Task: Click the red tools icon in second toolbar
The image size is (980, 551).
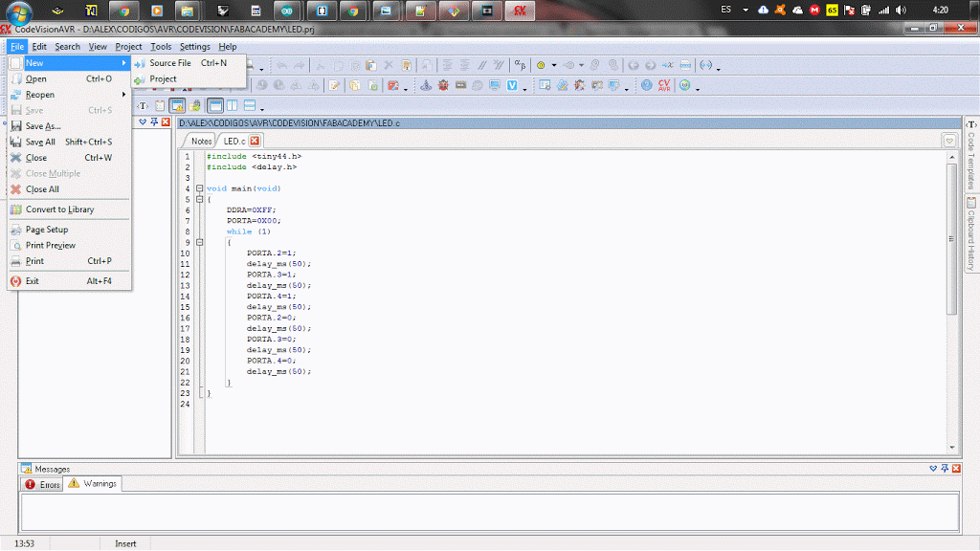Action: click(x=393, y=85)
